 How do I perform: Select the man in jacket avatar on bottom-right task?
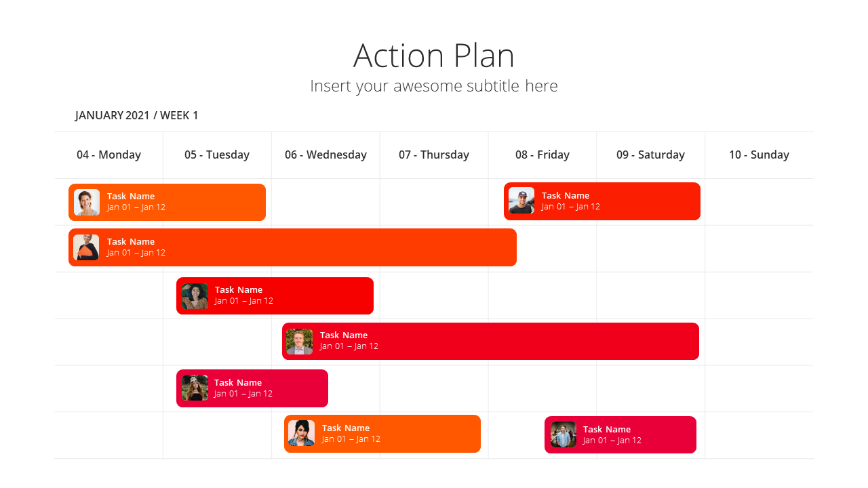pyautogui.click(x=564, y=434)
